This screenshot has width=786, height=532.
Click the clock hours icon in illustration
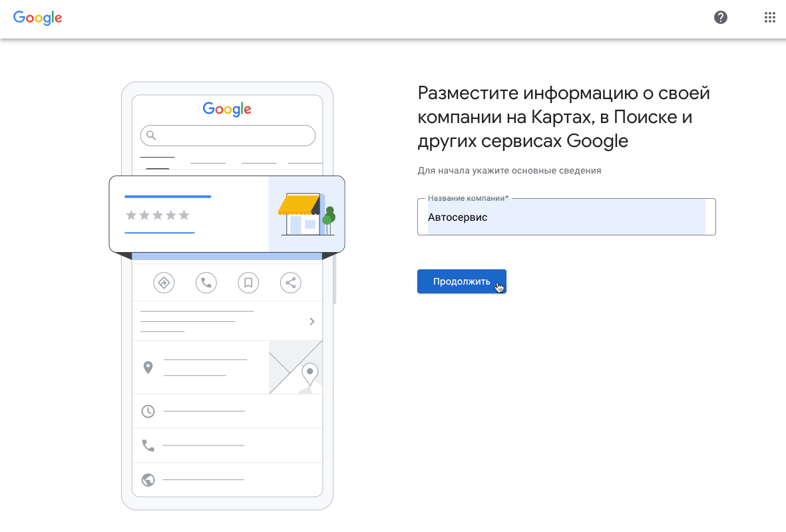[148, 411]
